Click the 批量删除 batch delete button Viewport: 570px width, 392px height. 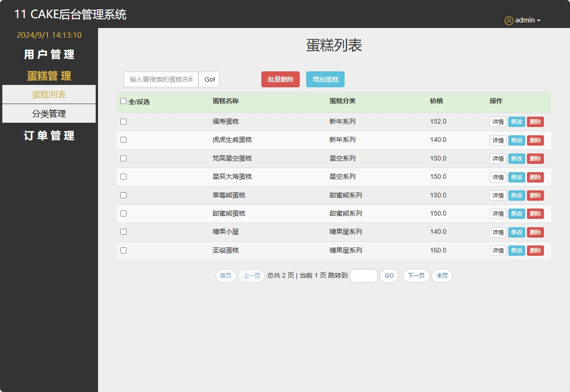[x=280, y=79]
